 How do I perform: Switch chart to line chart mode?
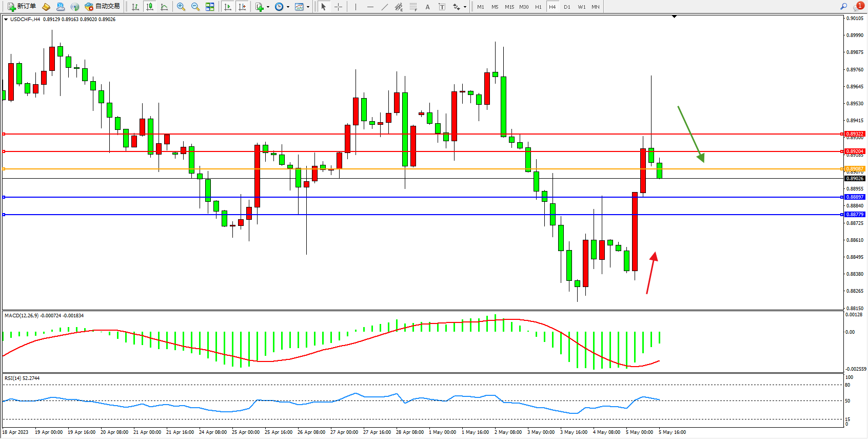coord(164,7)
